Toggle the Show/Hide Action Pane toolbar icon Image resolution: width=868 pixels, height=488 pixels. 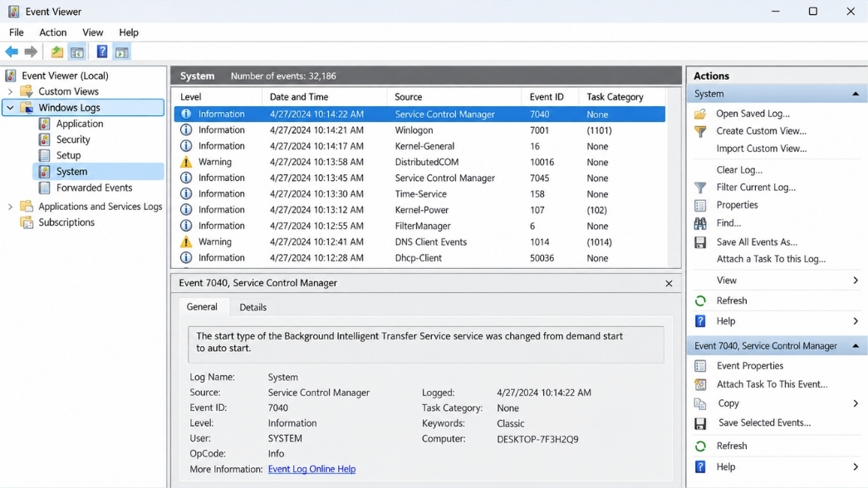tap(122, 52)
